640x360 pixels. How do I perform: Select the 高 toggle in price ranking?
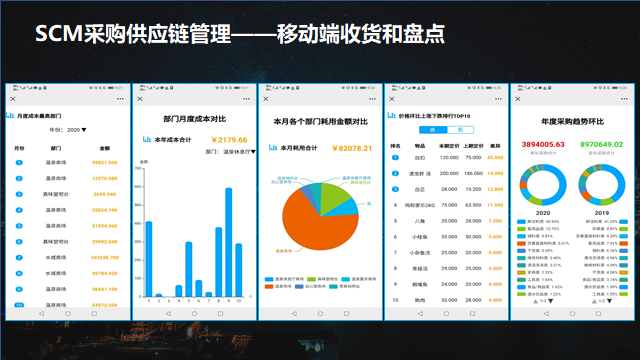433,130
